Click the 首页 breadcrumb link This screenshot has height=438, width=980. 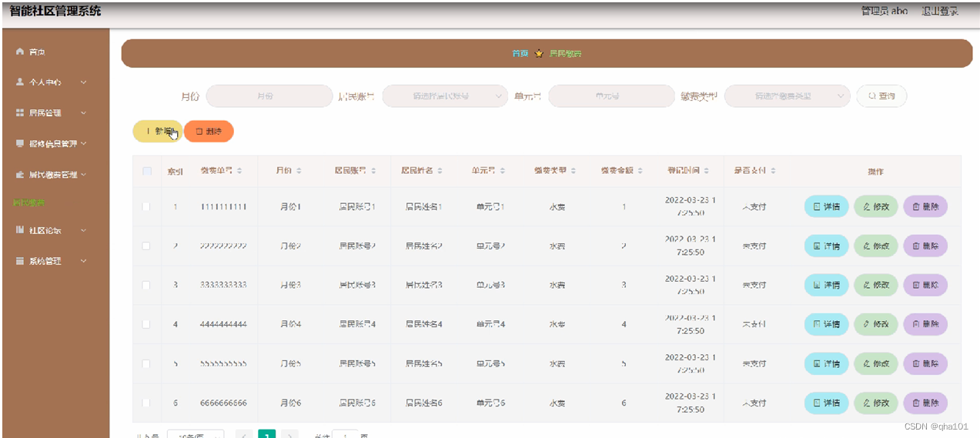pyautogui.click(x=520, y=54)
